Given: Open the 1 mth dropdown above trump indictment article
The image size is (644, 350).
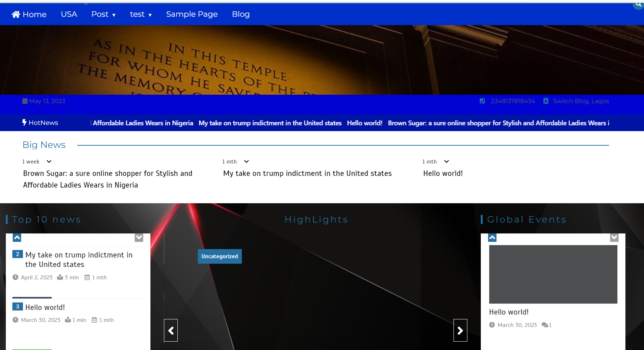Looking at the screenshot, I should click(246, 161).
